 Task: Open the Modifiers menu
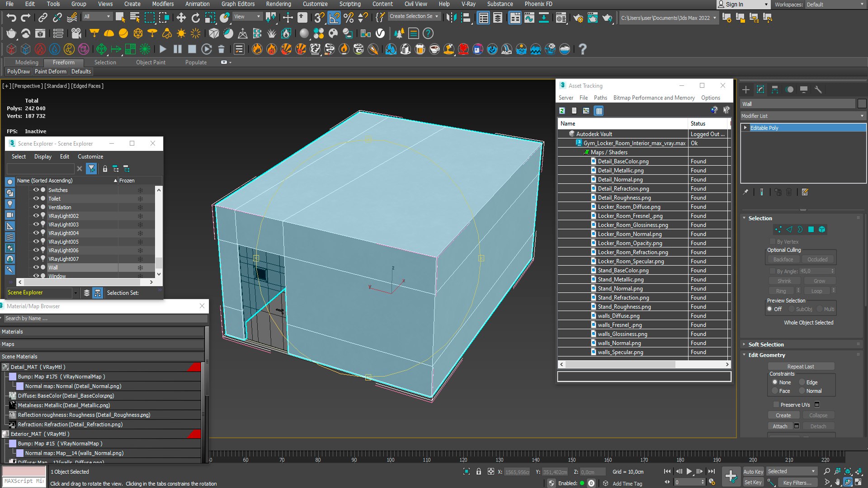point(163,4)
